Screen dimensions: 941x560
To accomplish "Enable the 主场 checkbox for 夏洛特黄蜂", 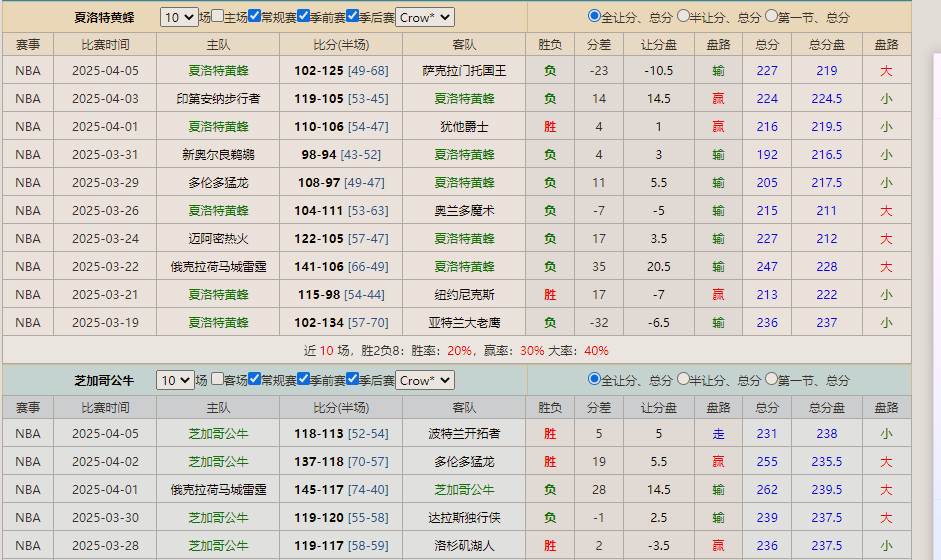I will (x=218, y=17).
